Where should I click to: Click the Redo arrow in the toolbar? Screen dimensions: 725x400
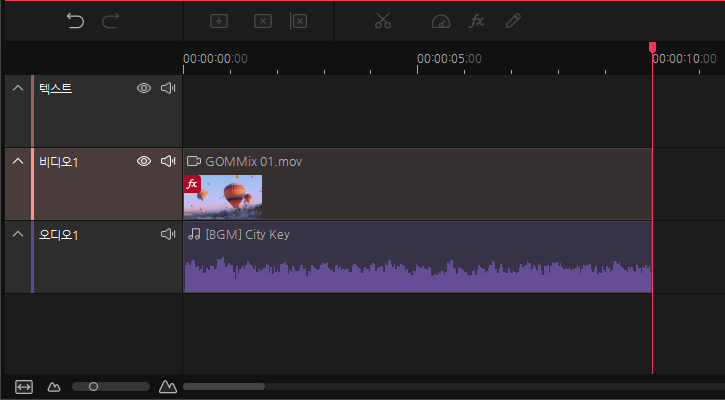[111, 21]
